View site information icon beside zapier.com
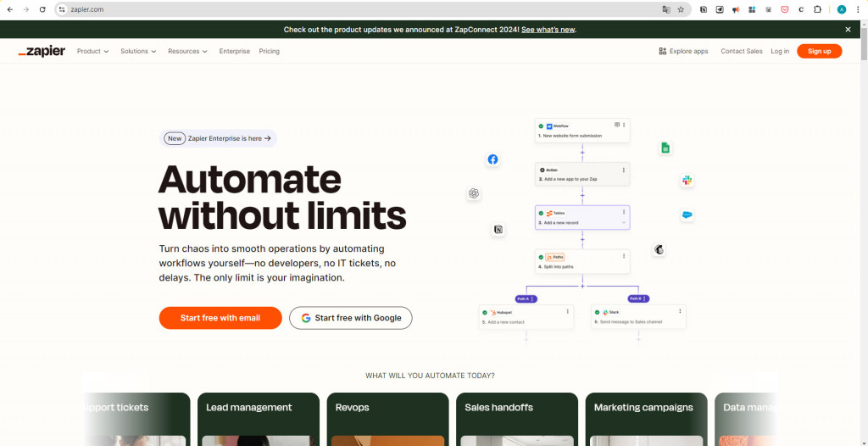Viewport: 868px width, 446px height. pos(62,9)
